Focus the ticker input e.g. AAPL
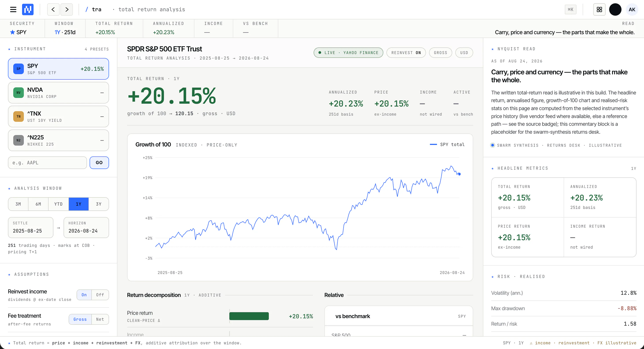644x349 pixels. click(x=47, y=163)
